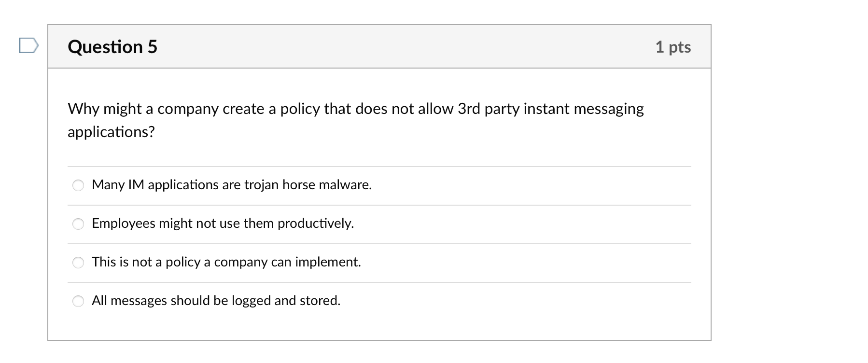Click the '1 pts' label
Screen dimensions: 868x363
coord(673,46)
